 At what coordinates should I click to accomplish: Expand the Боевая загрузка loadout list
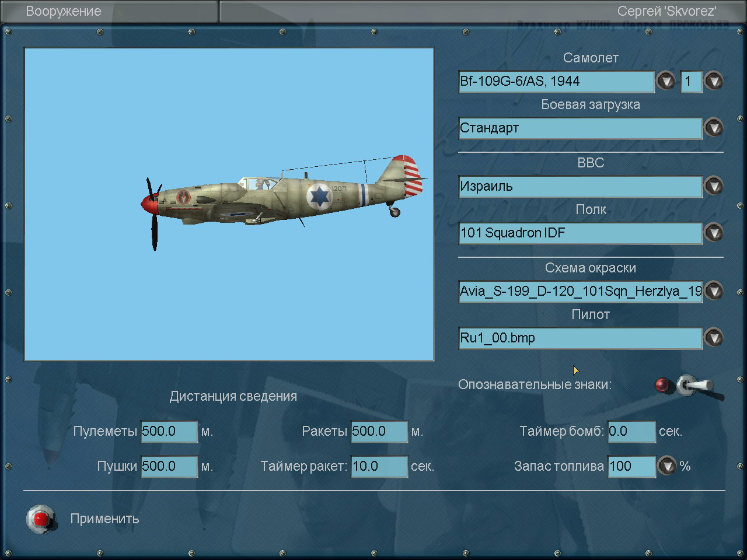coord(714,128)
